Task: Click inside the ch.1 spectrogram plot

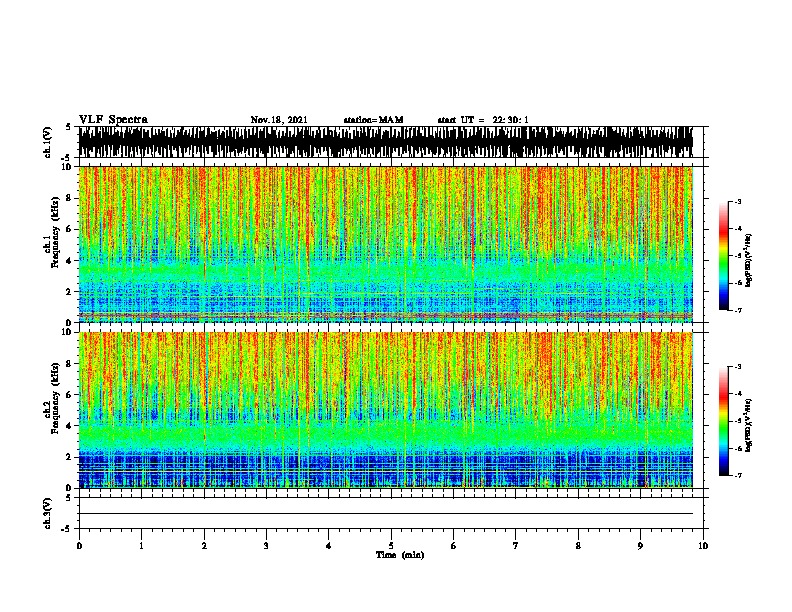Action: [x=390, y=244]
